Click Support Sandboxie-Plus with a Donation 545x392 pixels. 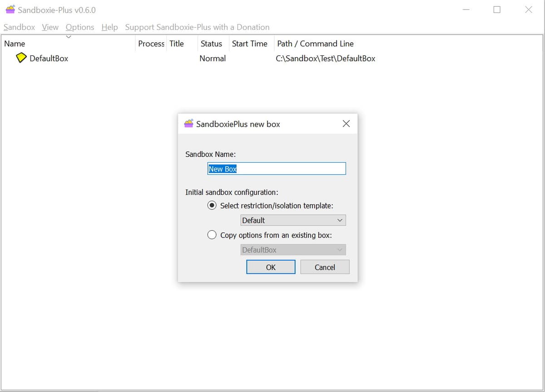[x=197, y=27]
